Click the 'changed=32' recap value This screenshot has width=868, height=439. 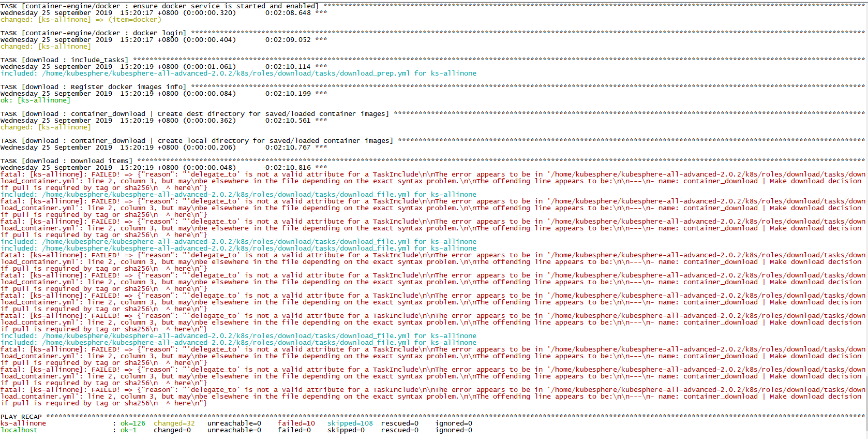[x=174, y=423]
